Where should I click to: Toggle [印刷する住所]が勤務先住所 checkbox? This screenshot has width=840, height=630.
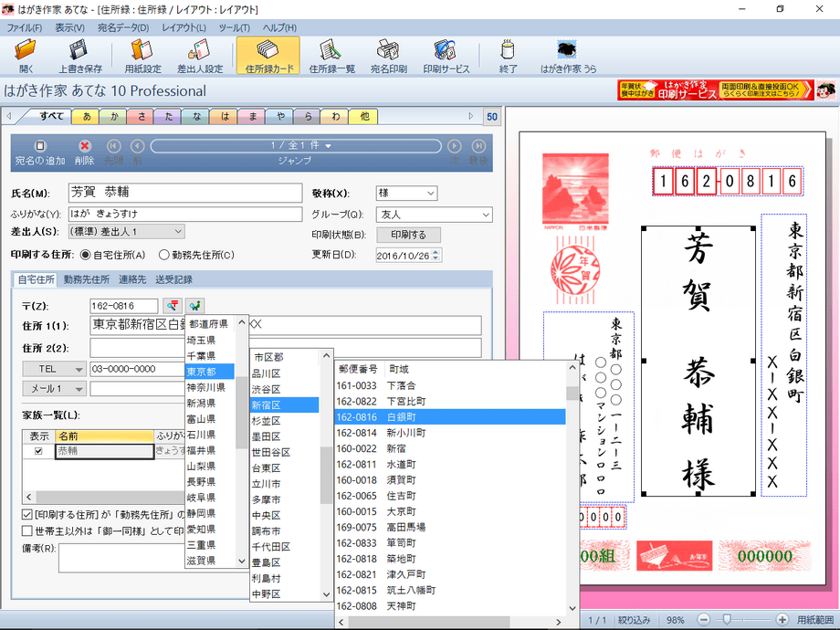click(26, 514)
